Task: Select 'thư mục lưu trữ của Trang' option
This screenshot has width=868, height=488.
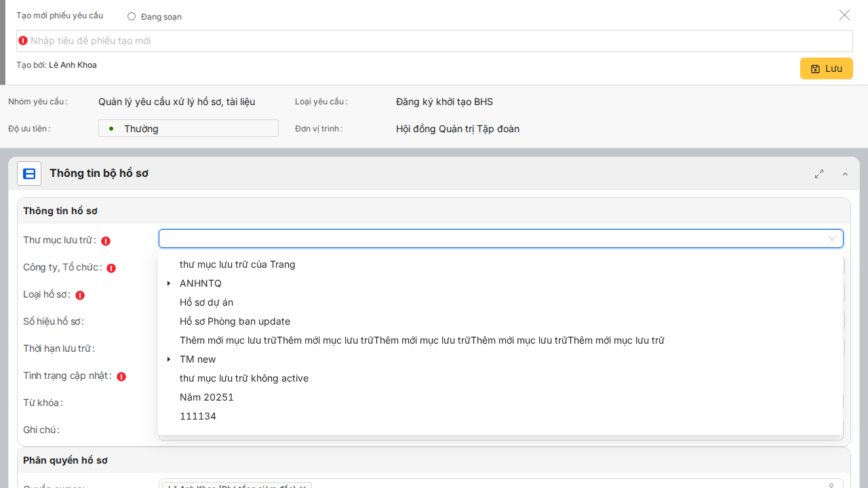Action: pyautogui.click(x=237, y=264)
